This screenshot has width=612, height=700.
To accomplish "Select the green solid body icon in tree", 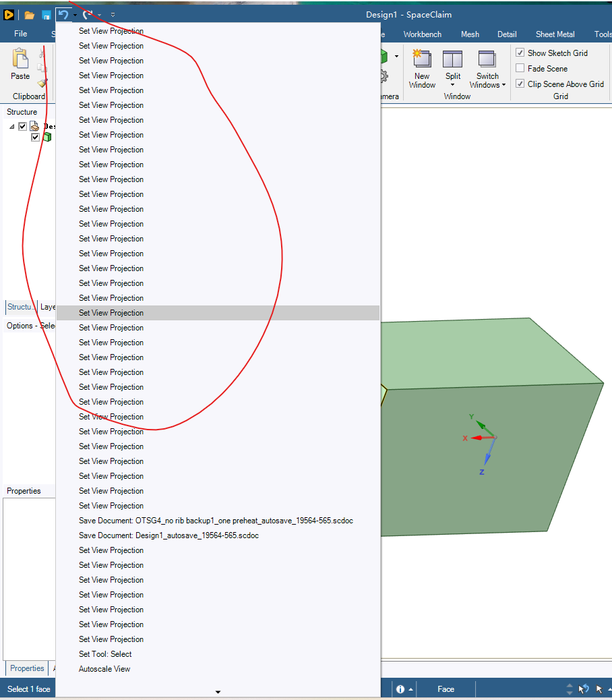I will click(47, 137).
